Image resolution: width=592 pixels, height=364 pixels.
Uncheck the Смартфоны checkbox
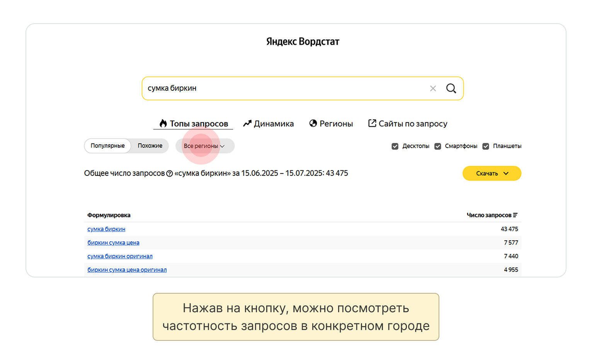(x=438, y=146)
